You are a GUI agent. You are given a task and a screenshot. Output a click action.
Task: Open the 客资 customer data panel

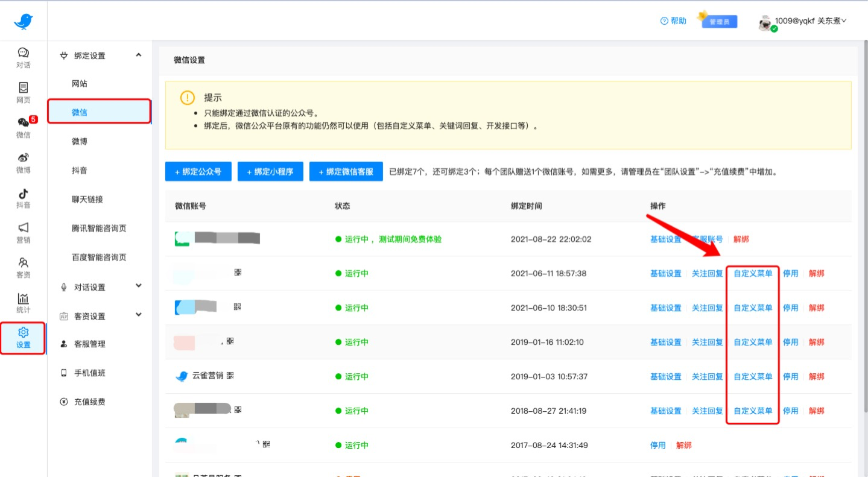point(23,268)
